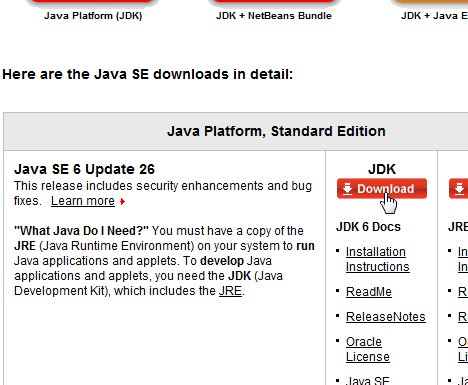
Task: Click the Java Platform (JDK) label
Action: (93, 16)
